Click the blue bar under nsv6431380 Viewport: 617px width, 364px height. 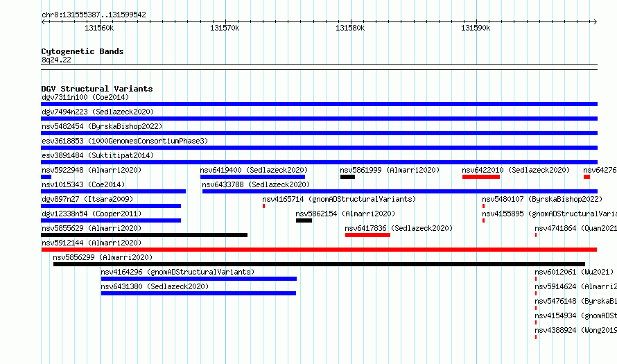pyautogui.click(x=198, y=293)
